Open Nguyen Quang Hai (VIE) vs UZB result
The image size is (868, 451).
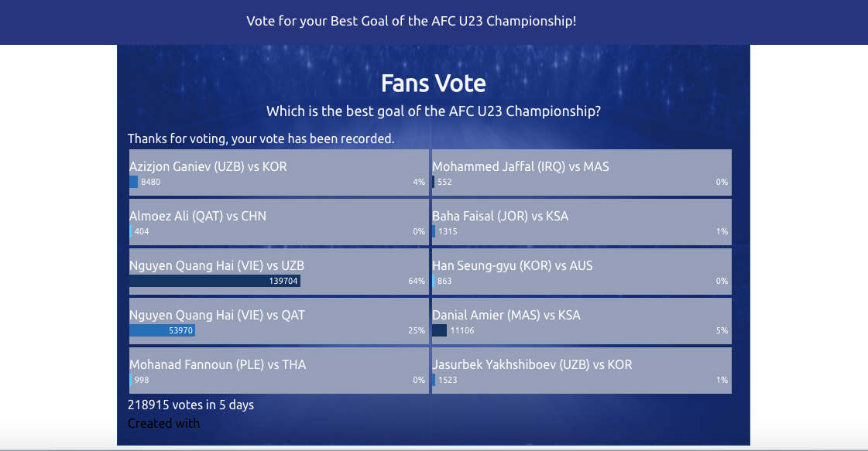(x=279, y=272)
